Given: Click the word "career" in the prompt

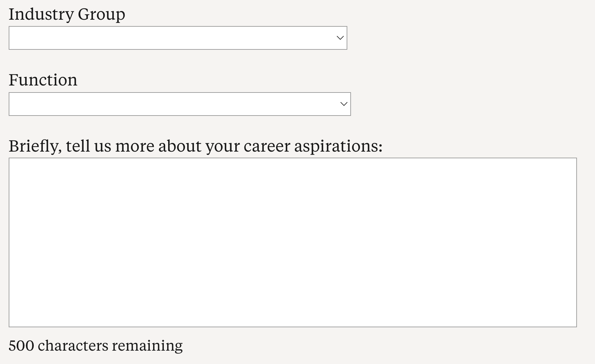Looking at the screenshot, I should 267,146.
